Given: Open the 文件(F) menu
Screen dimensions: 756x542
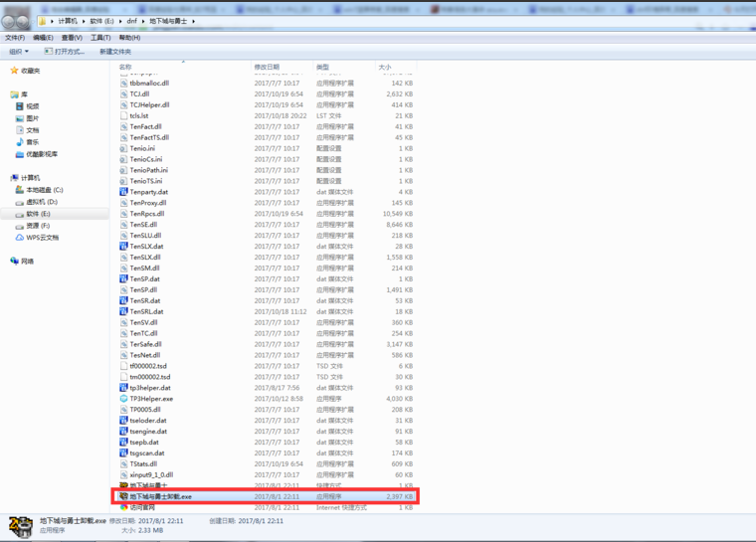Looking at the screenshot, I should point(14,38).
